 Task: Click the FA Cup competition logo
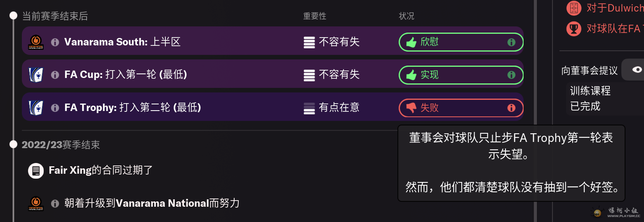pyautogui.click(x=36, y=75)
